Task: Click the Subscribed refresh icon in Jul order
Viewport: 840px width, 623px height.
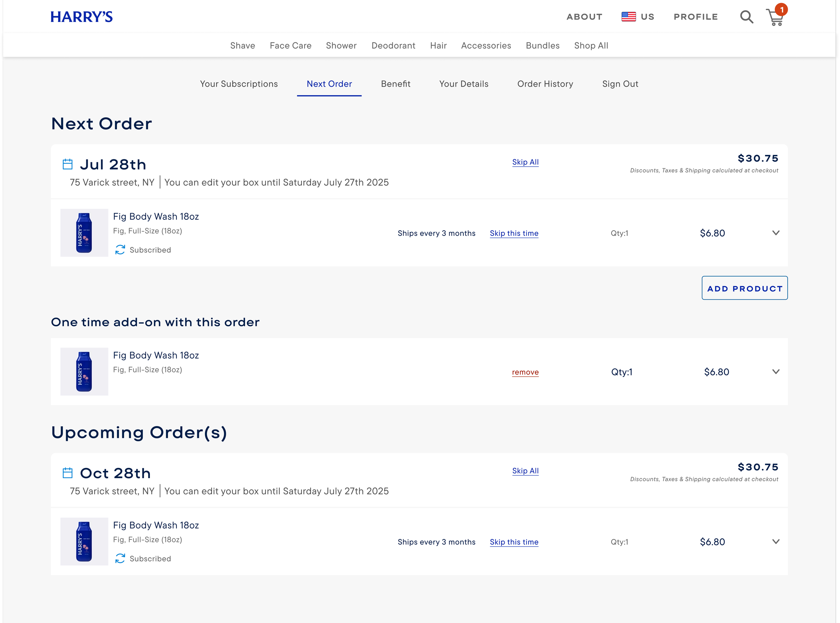Action: click(x=120, y=250)
